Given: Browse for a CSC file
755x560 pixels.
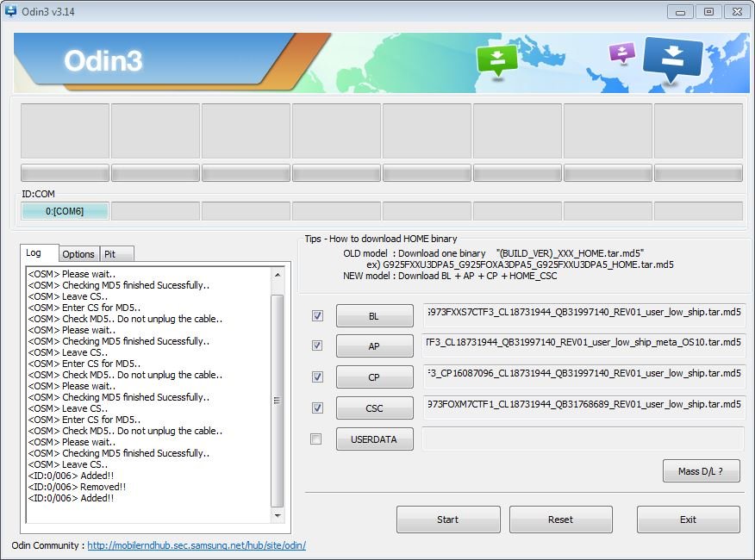Looking at the screenshot, I should (x=374, y=408).
